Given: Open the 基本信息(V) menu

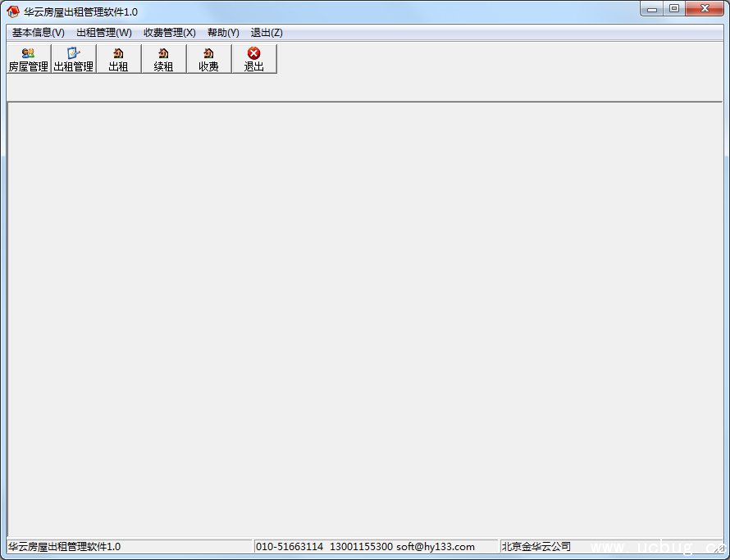Looking at the screenshot, I should click(38, 33).
